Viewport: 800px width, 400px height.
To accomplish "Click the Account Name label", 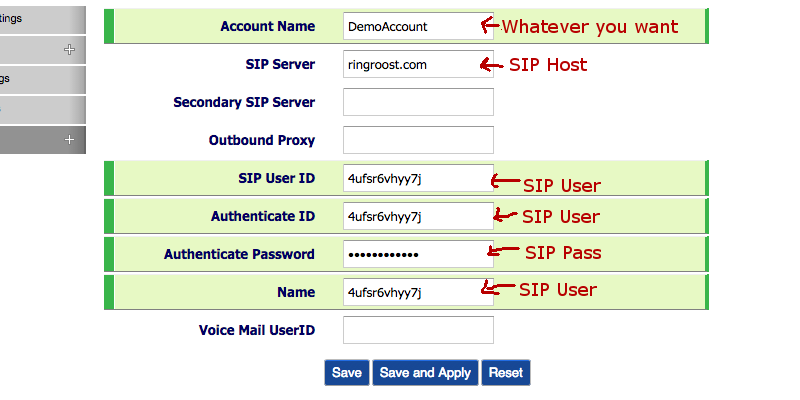I will pos(267,27).
